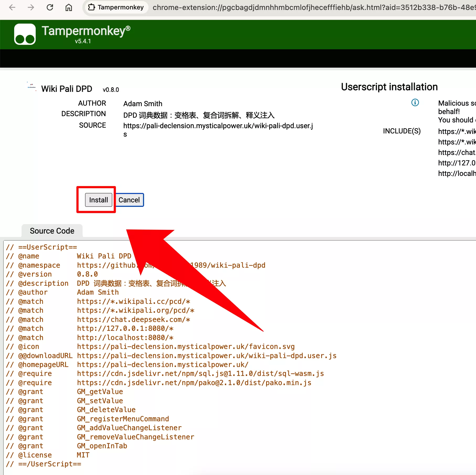Click the @match wikipali.cc/pcd line
This screenshot has height=475, width=476.
click(x=98, y=301)
